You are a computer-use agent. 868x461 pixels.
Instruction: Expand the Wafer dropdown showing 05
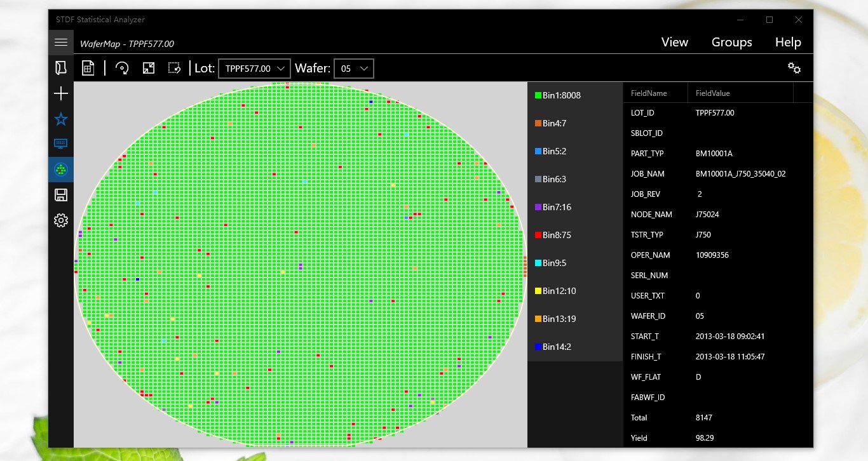[353, 69]
